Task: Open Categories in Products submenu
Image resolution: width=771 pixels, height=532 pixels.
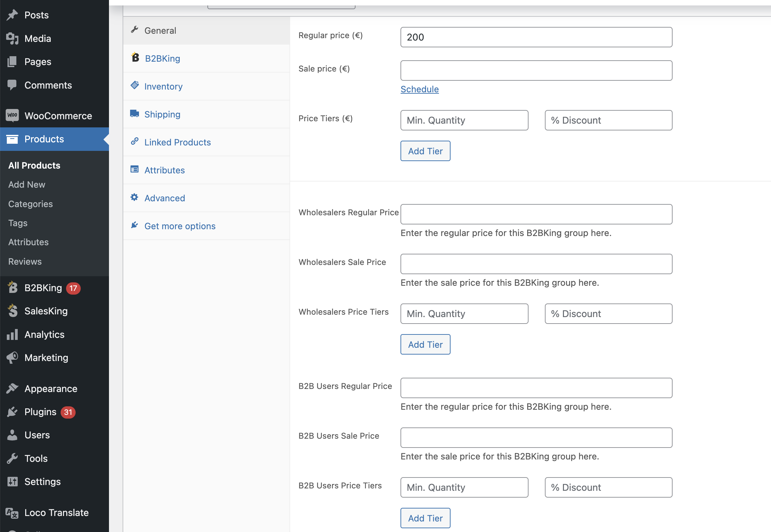Action: [31, 204]
